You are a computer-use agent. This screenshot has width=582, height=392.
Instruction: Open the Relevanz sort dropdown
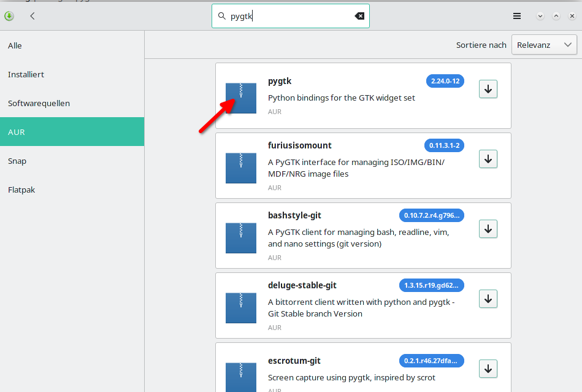543,44
